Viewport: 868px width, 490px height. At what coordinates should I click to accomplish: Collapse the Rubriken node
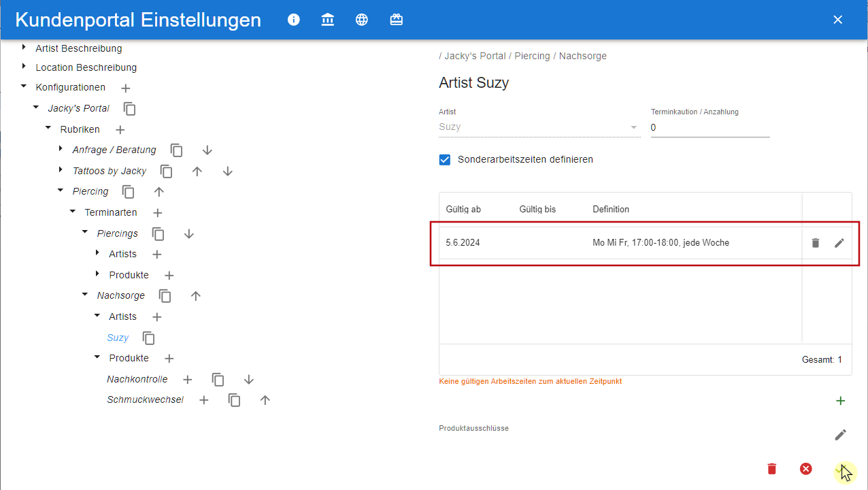pyautogui.click(x=48, y=128)
